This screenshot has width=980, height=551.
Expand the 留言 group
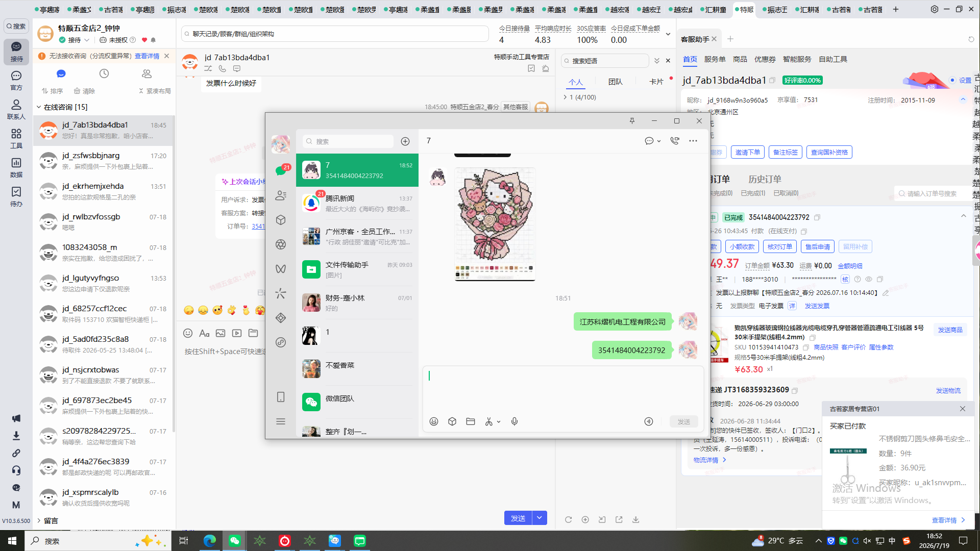(x=39, y=520)
